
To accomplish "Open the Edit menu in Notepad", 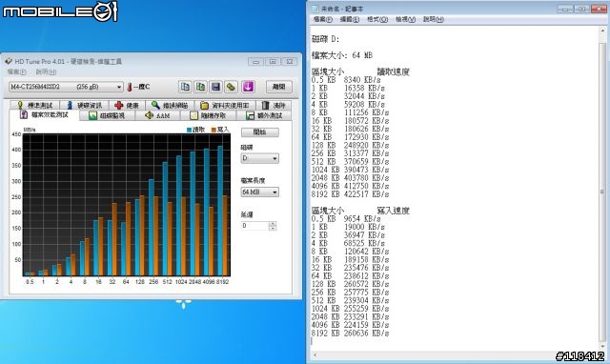I will click(x=350, y=19).
